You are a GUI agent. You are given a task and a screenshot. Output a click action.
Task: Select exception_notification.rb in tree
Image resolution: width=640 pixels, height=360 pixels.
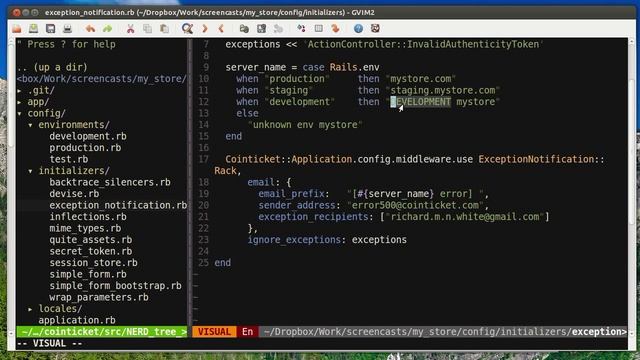click(x=118, y=205)
